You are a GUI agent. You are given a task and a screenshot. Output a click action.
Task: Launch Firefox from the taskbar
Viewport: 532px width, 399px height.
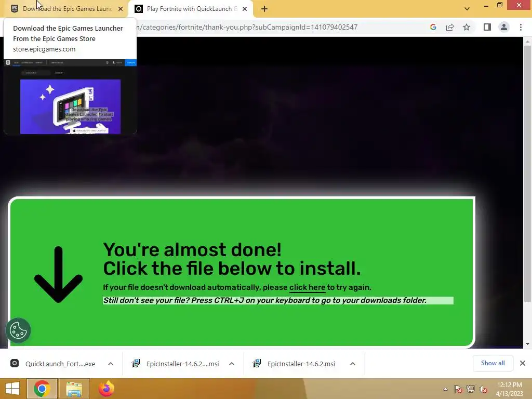pos(106,389)
